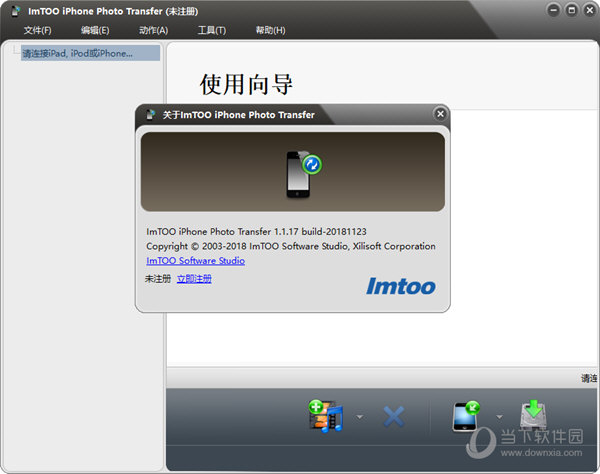The image size is (600, 474).
Task: Expand the add files dropdown arrow
Action: pos(359,417)
